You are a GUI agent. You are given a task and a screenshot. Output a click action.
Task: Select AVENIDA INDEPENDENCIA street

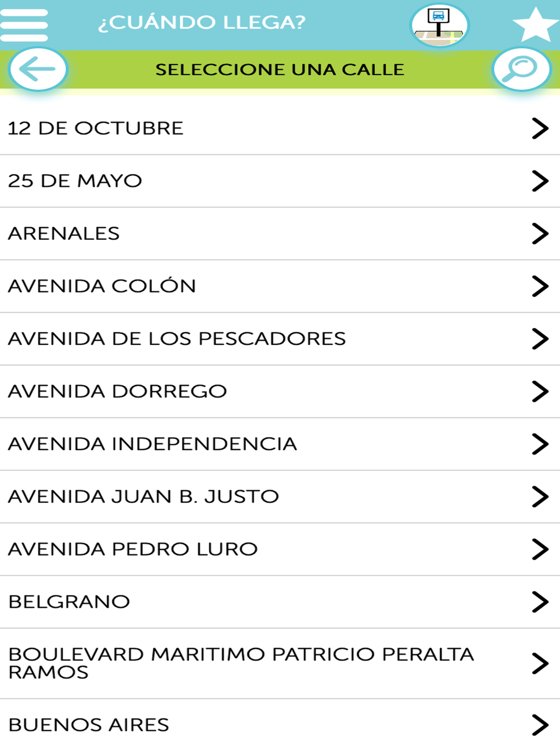tap(280, 445)
